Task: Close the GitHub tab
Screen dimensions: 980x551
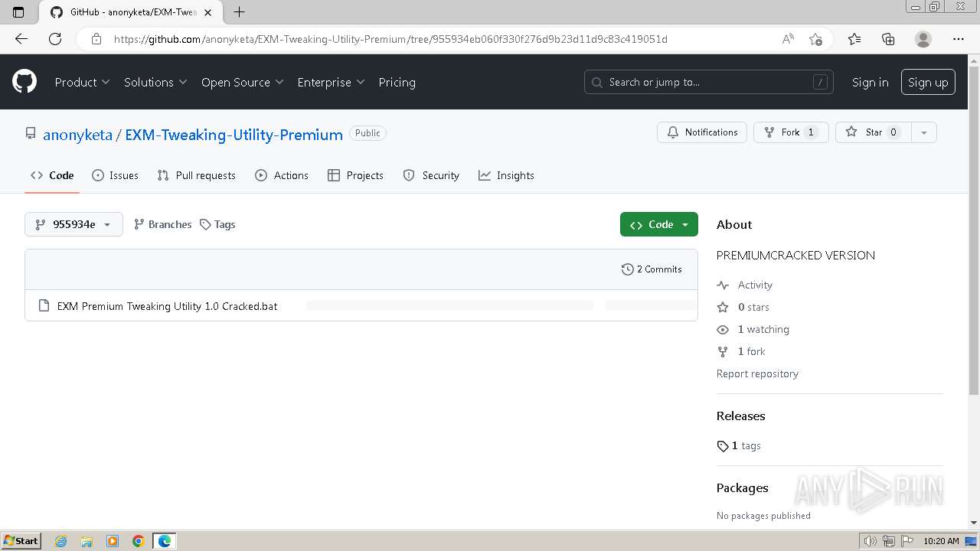Action: click(207, 12)
